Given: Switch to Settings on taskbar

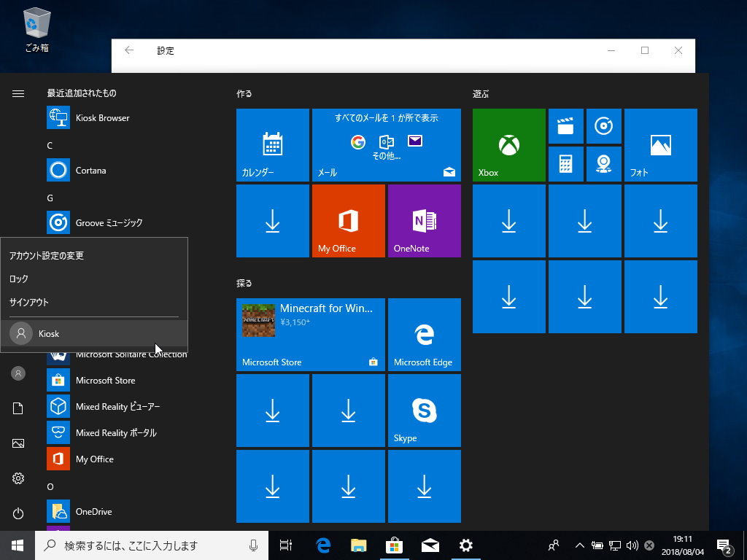Looking at the screenshot, I should click(x=466, y=545).
